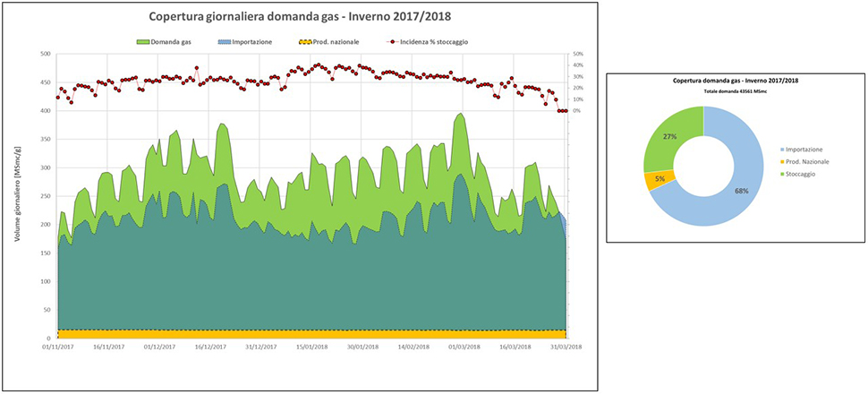868x394 pixels.
Task: Click the 50% label on the percentage axis
Action: tap(577, 54)
